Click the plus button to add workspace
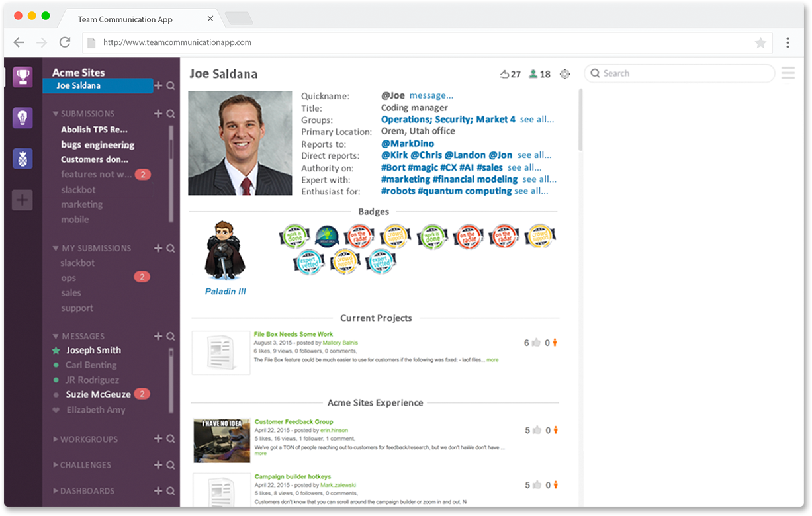812x516 pixels. point(23,200)
